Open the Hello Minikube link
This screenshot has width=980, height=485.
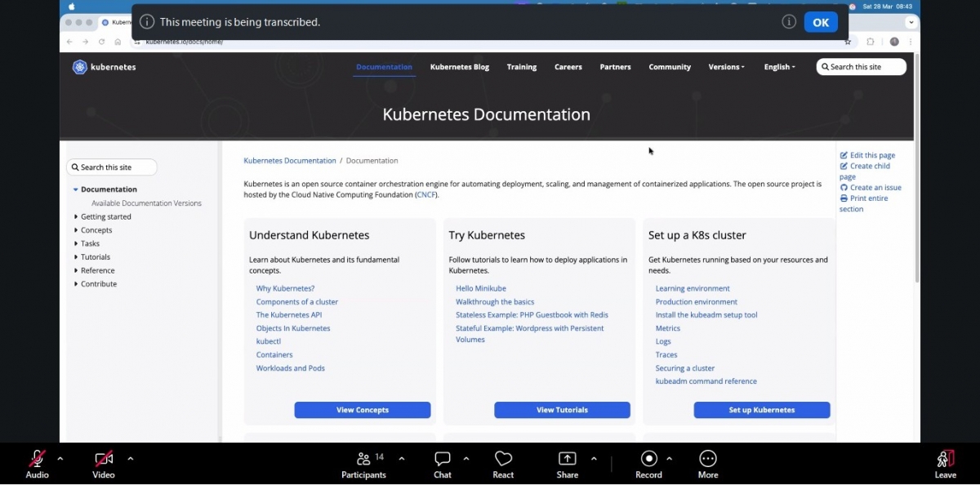click(480, 288)
